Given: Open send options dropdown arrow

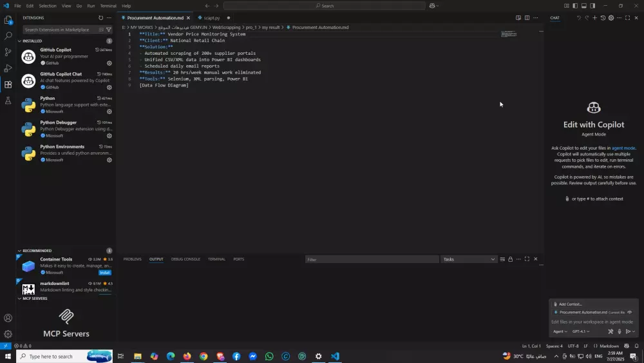Looking at the screenshot, I should [634, 331].
